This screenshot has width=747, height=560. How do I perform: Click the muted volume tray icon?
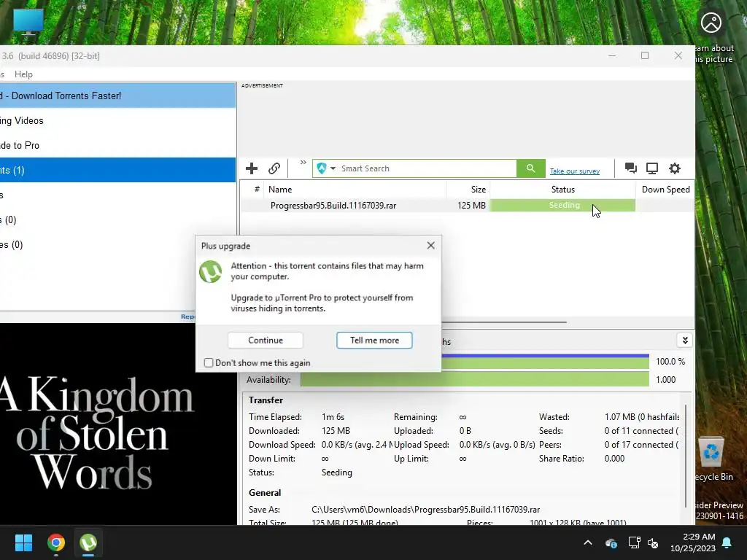(653, 542)
